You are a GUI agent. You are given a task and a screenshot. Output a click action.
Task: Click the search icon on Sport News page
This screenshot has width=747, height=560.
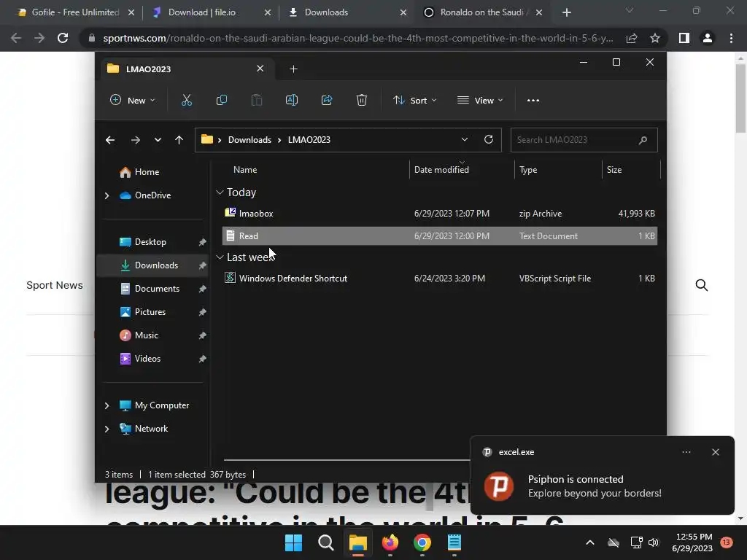click(x=701, y=285)
